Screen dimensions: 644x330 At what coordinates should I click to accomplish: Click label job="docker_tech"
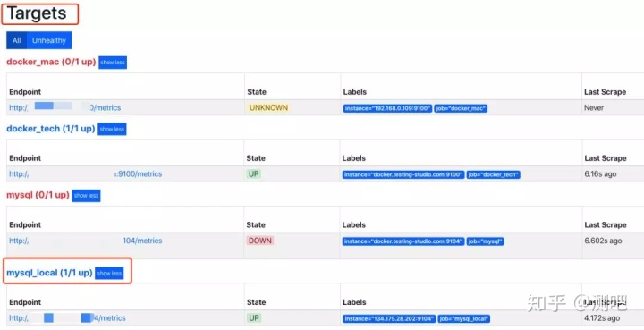pyautogui.click(x=494, y=175)
